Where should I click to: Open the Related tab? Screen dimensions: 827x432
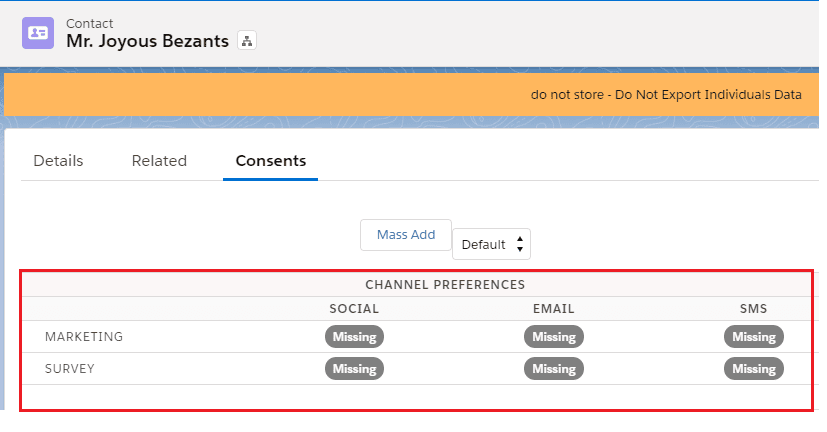[159, 161]
